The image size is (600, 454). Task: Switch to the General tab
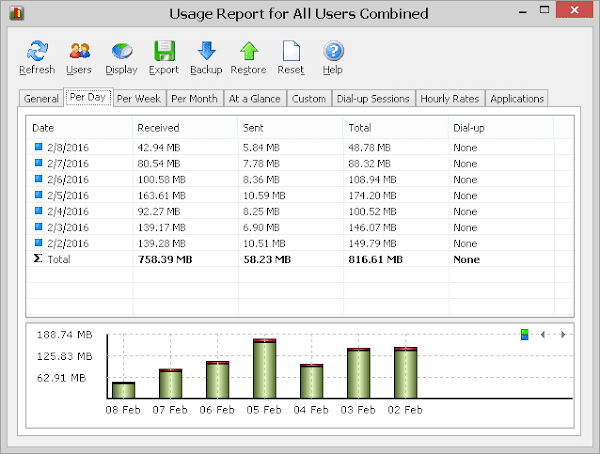41,98
